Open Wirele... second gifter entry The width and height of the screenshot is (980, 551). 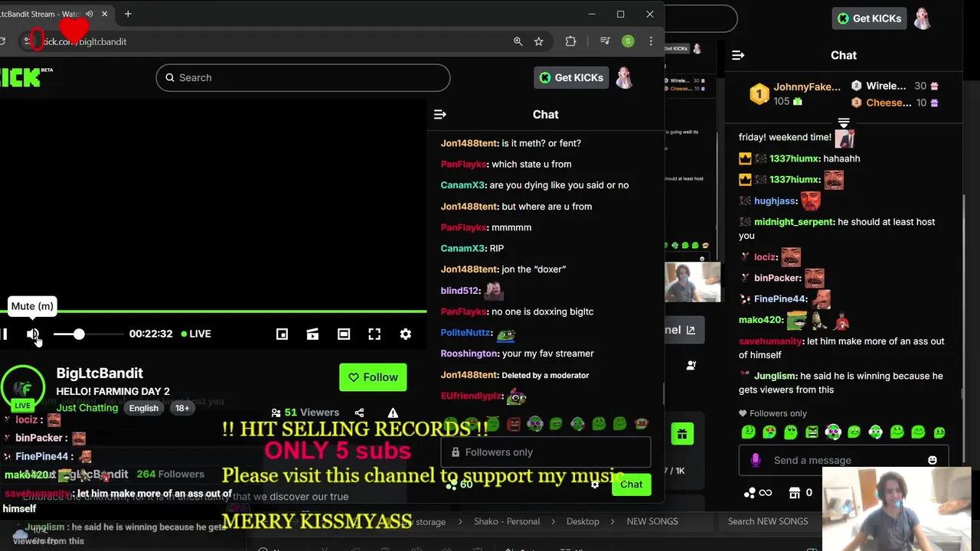tap(895, 86)
